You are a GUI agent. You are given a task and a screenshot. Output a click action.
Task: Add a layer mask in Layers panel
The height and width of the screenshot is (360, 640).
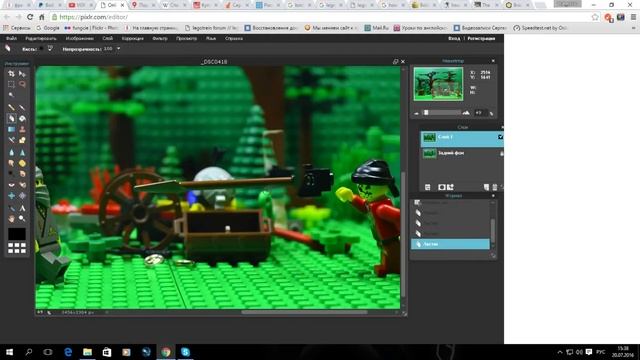click(442, 187)
